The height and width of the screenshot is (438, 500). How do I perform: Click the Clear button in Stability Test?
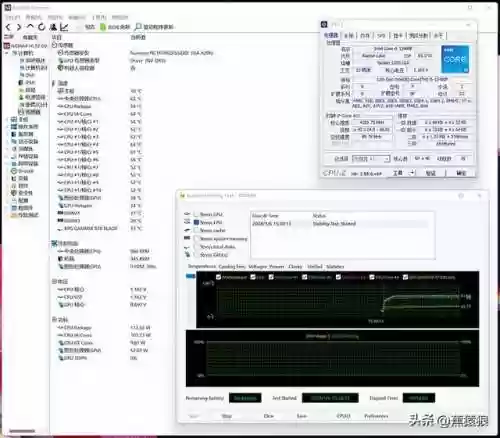(269, 416)
